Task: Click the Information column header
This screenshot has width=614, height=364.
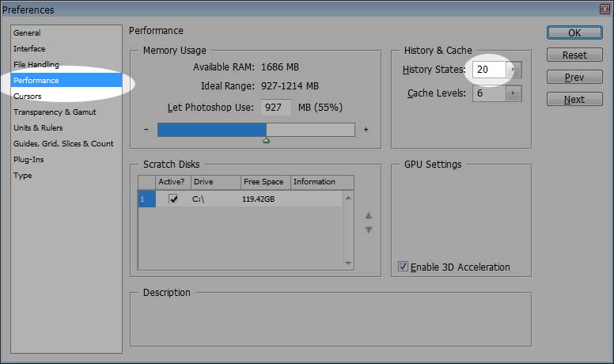Action: click(322, 182)
